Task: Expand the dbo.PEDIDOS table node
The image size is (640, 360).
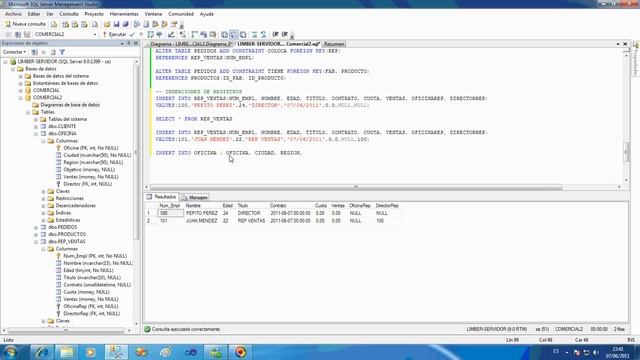Action: [x=36, y=227]
